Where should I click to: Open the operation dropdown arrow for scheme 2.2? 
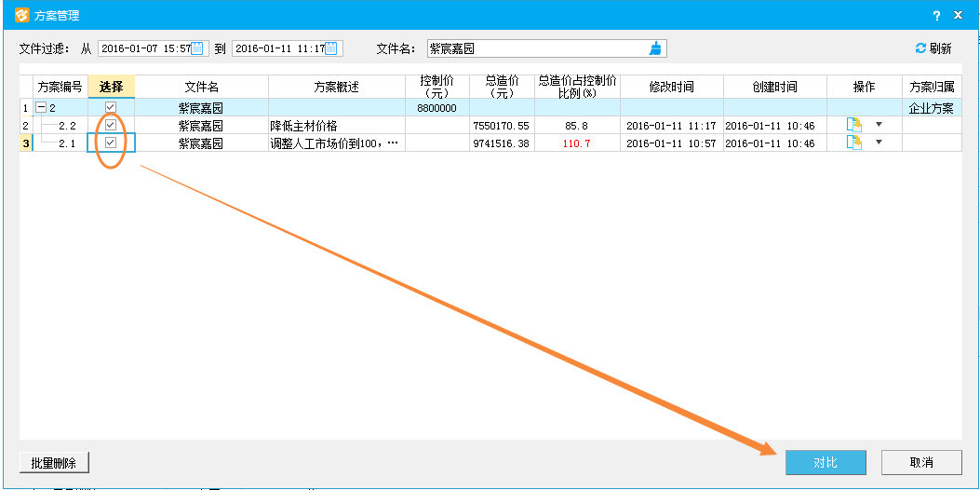point(878,125)
